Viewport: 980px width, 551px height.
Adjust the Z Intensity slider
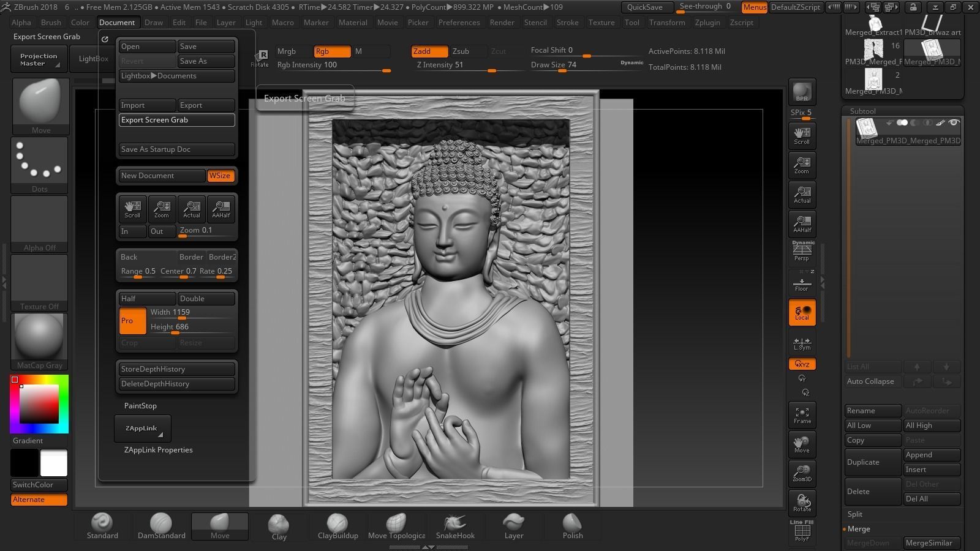point(469,65)
